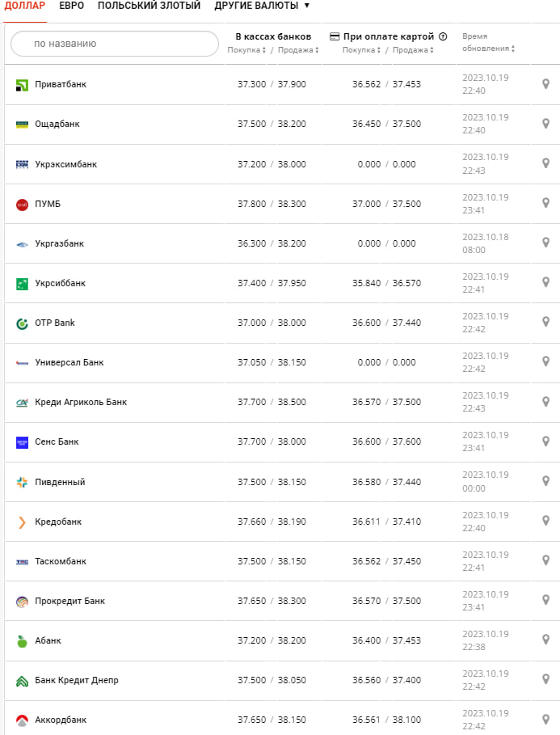Viewport: 560px width, 735px height.
Task: Click the Пивденный bank logo icon
Action: pos(22,482)
